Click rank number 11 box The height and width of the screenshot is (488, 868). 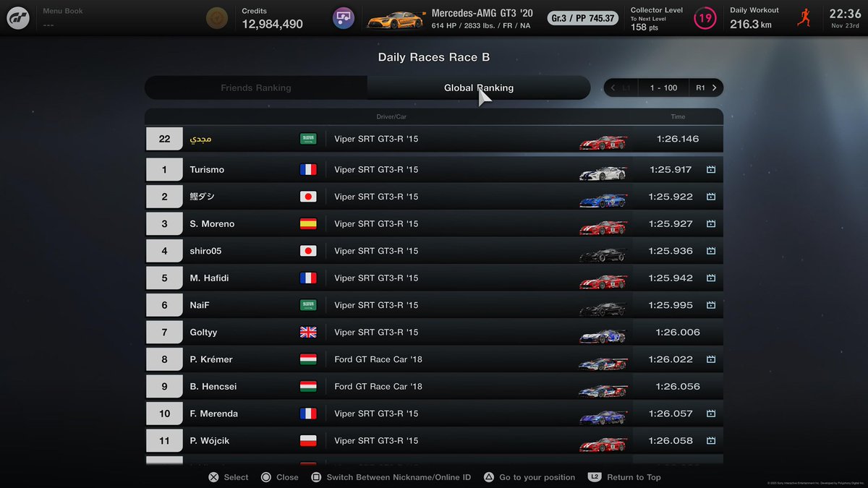(x=164, y=441)
